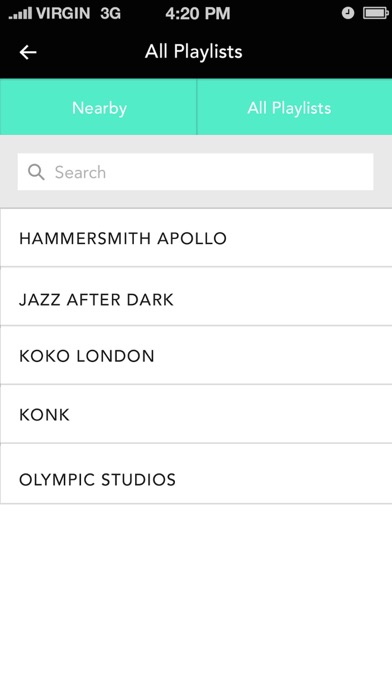The height and width of the screenshot is (696, 392).
Task: Focus the Search input field
Action: coord(195,172)
